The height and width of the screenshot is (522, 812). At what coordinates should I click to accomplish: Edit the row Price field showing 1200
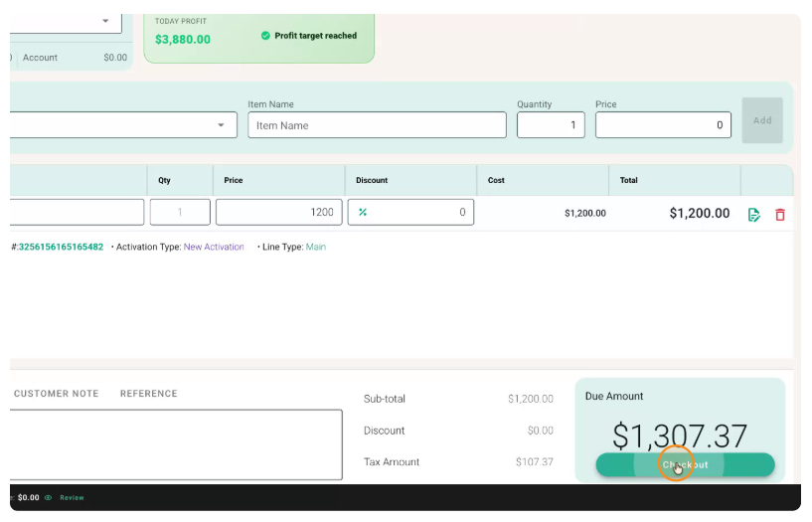[279, 213]
